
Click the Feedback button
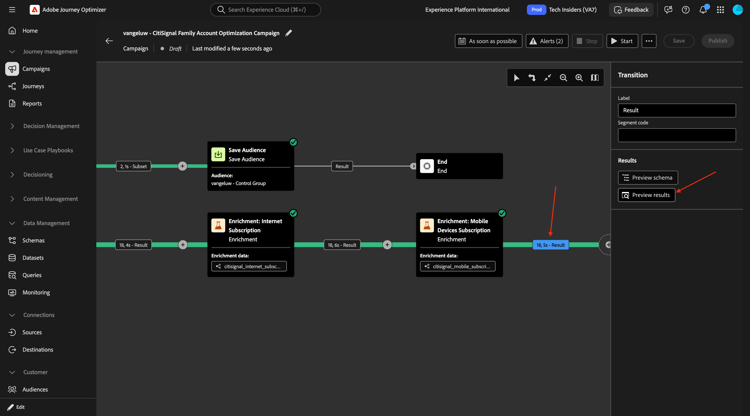pos(631,10)
